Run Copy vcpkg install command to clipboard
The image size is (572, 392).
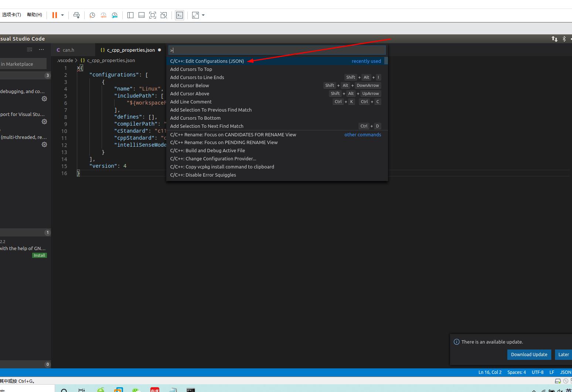[x=275, y=167]
